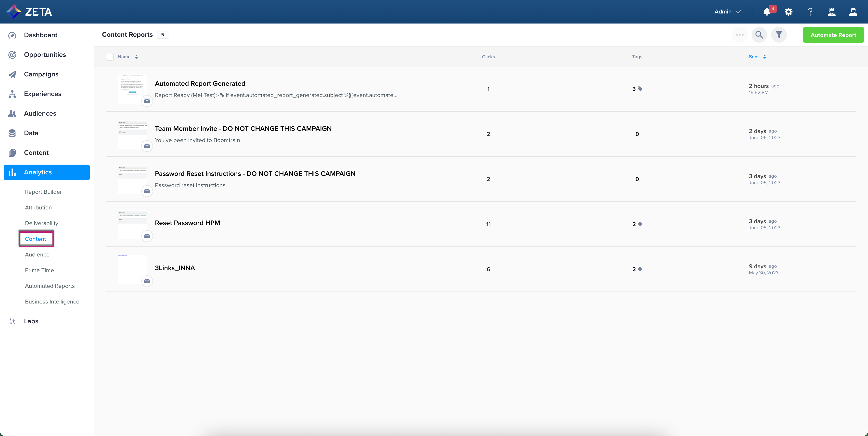Screen dimensions: 868x436
Task: Expand the Admin account dropdown
Action: (728, 12)
